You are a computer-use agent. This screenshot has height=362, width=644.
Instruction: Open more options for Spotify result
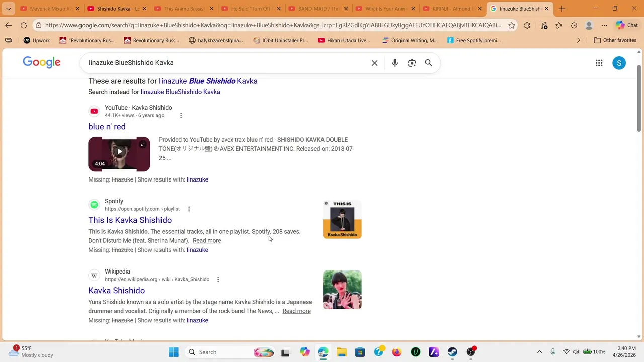(189, 209)
